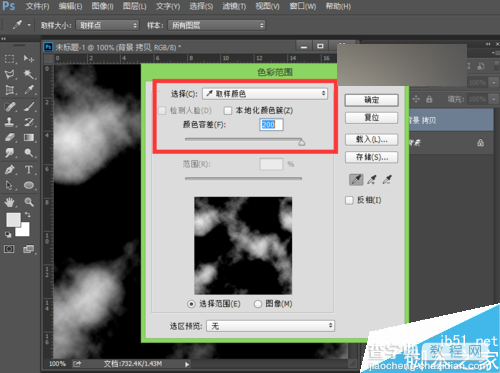Open the 选区预览 dropdown
The height and width of the screenshot is (373, 500).
tap(270, 326)
